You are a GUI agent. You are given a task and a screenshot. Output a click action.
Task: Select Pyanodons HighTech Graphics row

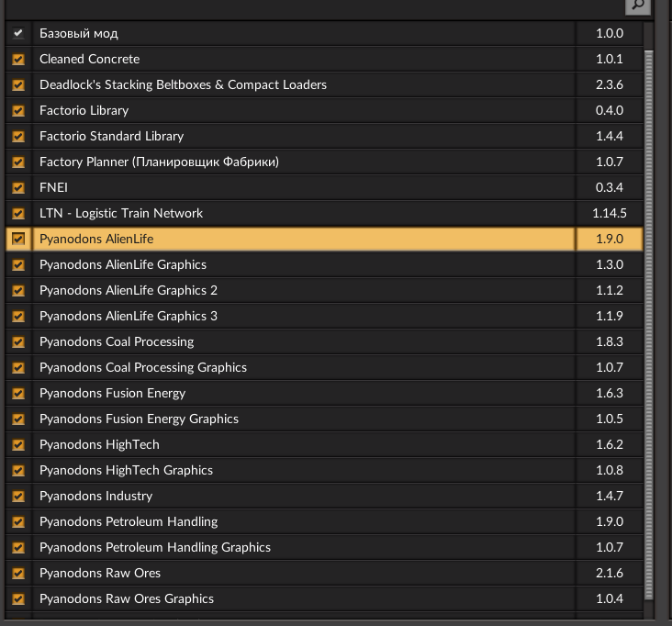coord(126,470)
